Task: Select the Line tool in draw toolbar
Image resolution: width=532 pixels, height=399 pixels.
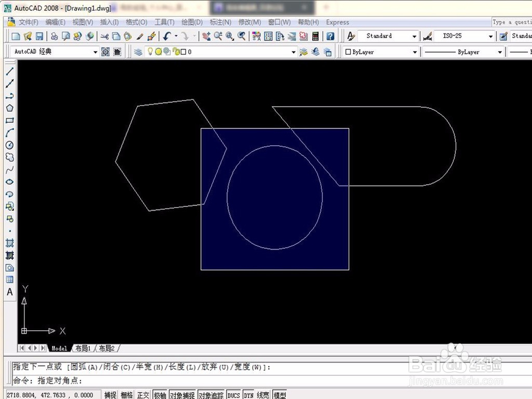Action: [x=10, y=71]
